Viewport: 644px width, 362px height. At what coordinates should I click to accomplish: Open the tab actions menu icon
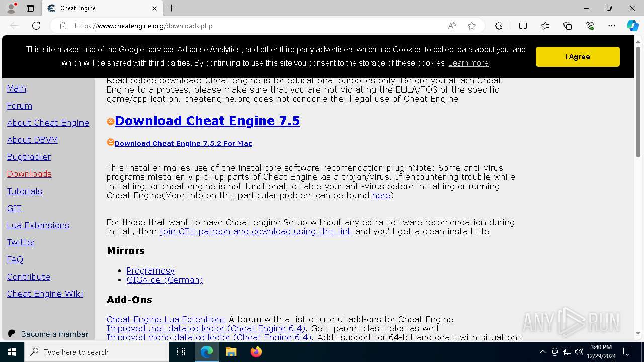coord(30,8)
